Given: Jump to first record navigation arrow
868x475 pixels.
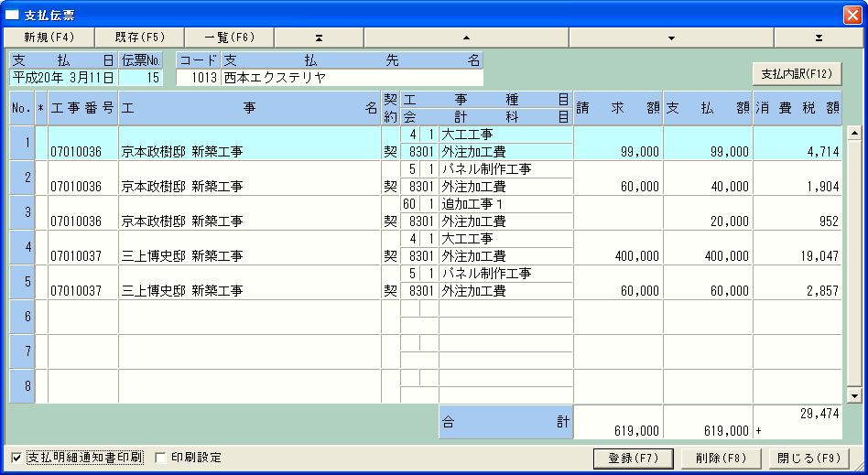Looking at the screenshot, I should click(319, 38).
